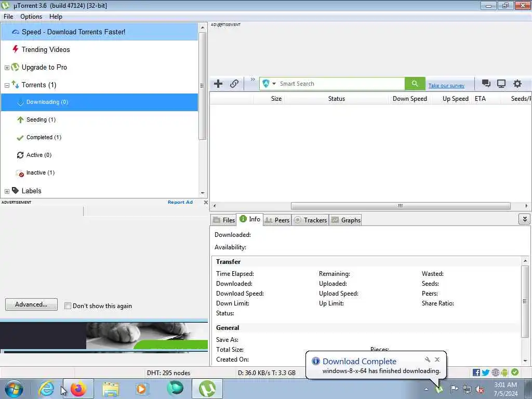
Task: Expand the Upgrade to Pro node
Action: [x=7, y=68]
